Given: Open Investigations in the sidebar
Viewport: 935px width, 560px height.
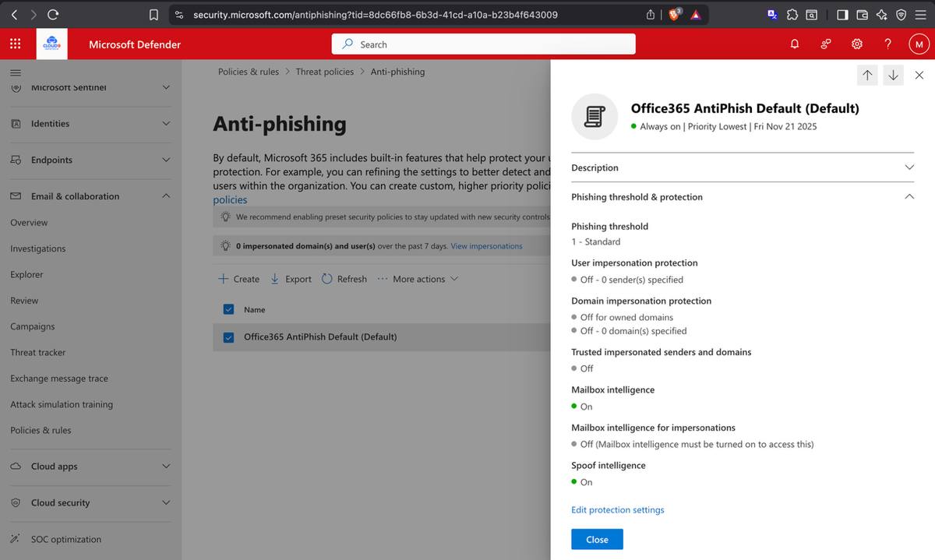Looking at the screenshot, I should pyautogui.click(x=38, y=248).
